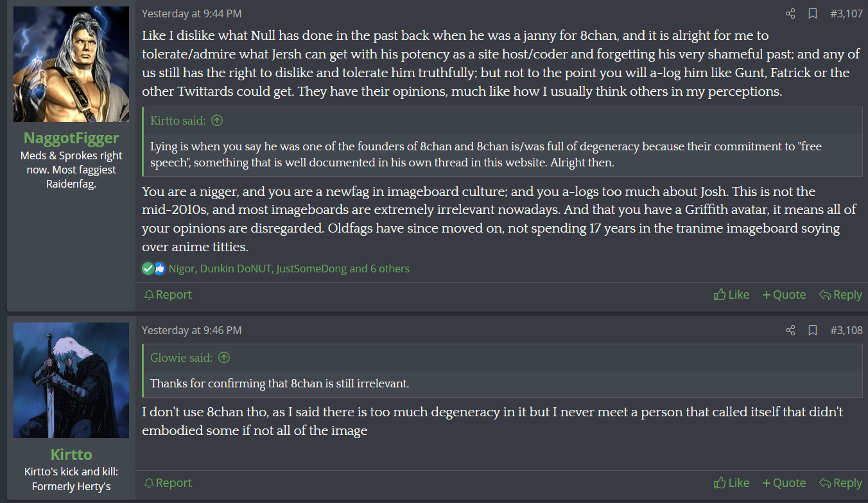Image resolution: width=868 pixels, height=503 pixels.
Task: Open the Kirtto username profile link
Action: [71, 455]
